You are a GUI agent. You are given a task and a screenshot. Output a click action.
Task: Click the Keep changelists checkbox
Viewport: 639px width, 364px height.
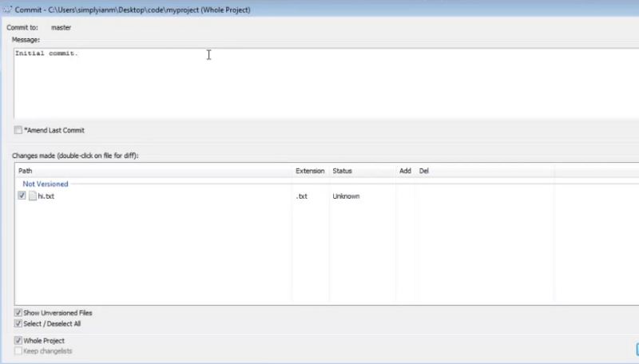[x=18, y=351]
